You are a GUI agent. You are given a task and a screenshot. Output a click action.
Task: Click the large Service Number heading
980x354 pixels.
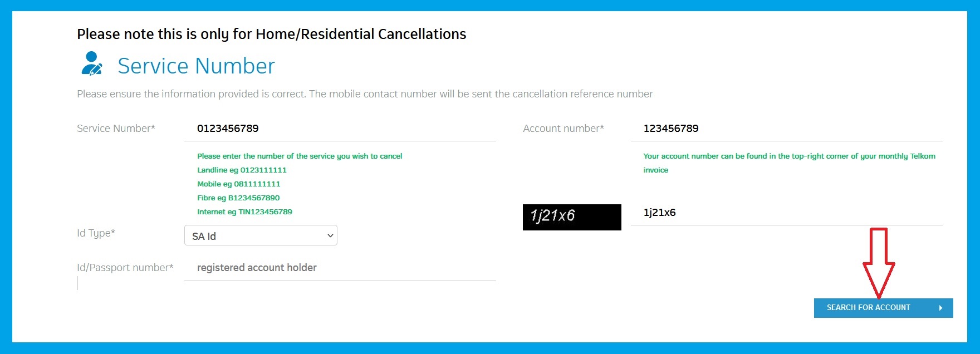(196, 66)
